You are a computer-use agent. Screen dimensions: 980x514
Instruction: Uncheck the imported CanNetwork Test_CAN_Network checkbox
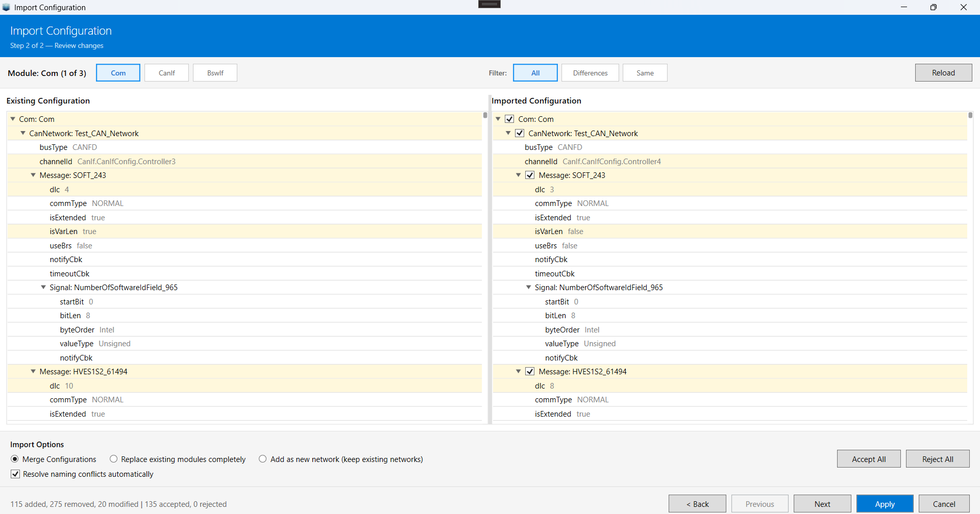[x=520, y=133]
